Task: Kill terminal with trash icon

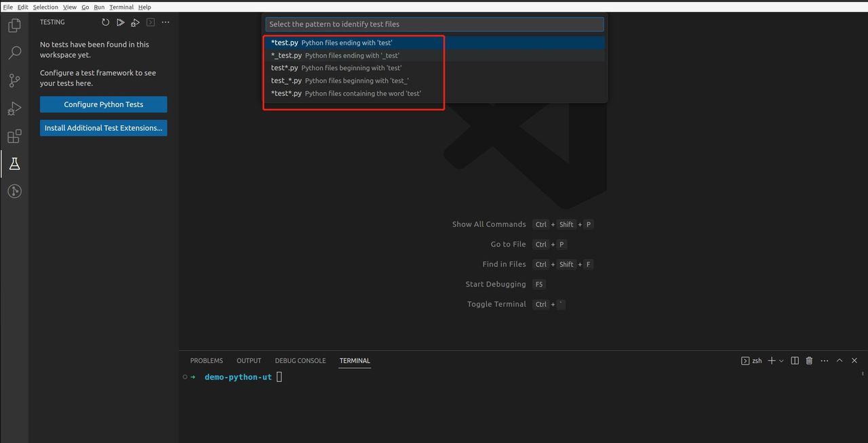Action: 809,360
